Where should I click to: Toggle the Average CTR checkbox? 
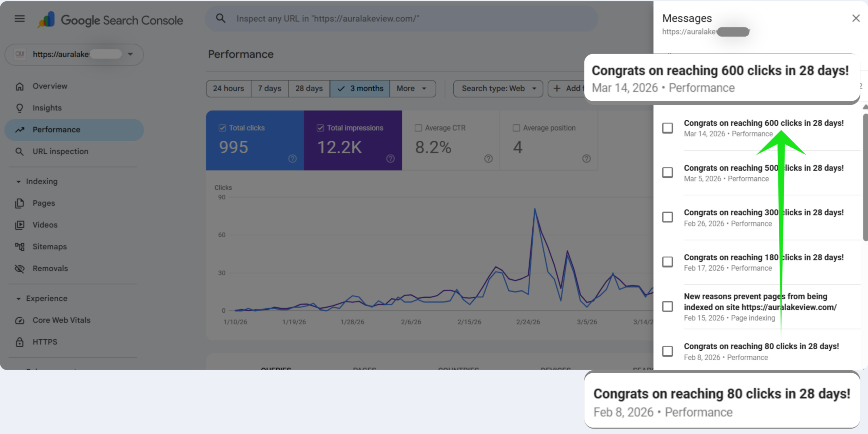[418, 128]
